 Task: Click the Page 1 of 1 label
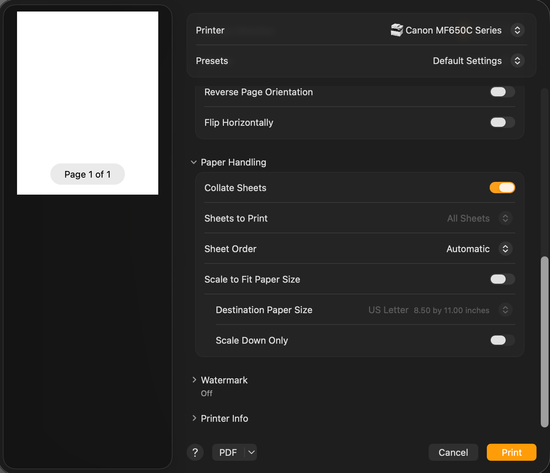point(88,174)
